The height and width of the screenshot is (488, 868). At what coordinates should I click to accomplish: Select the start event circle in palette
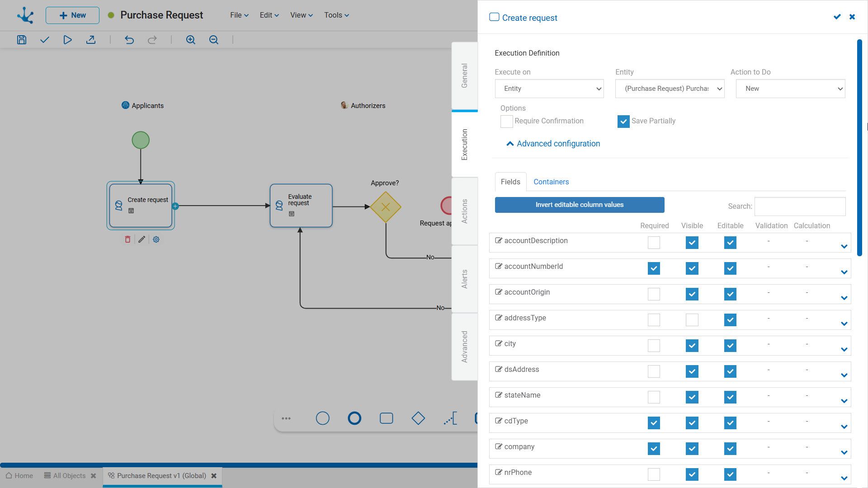tap(323, 418)
